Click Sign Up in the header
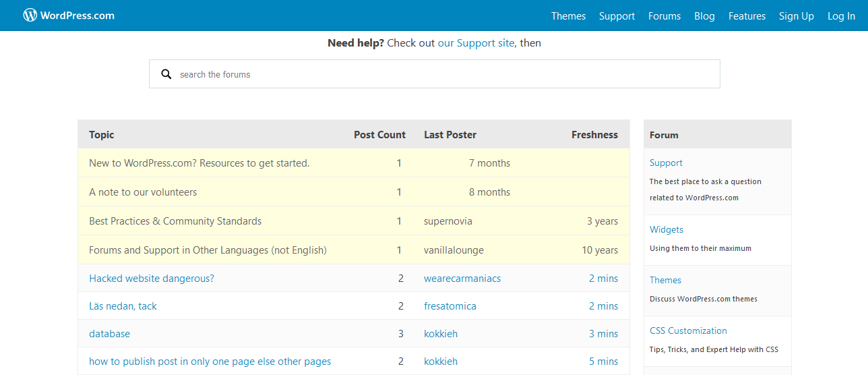Screen dimensions: 868x375 tap(797, 16)
